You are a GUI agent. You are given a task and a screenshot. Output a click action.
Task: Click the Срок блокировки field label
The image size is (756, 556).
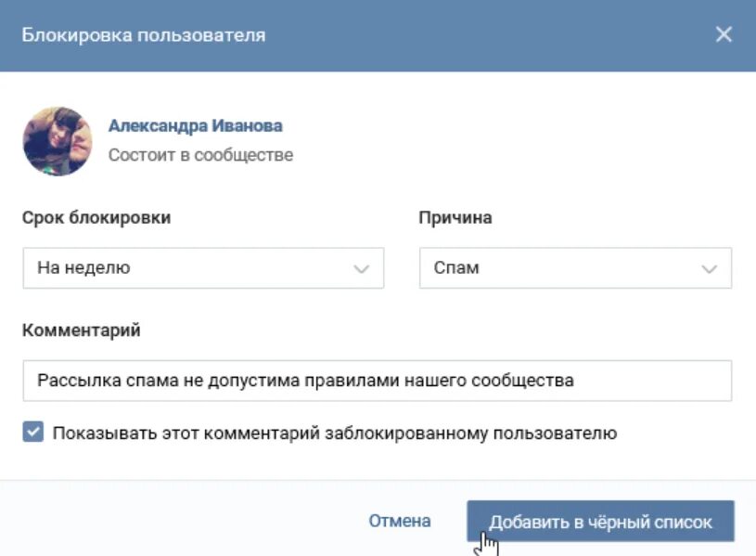(96, 218)
